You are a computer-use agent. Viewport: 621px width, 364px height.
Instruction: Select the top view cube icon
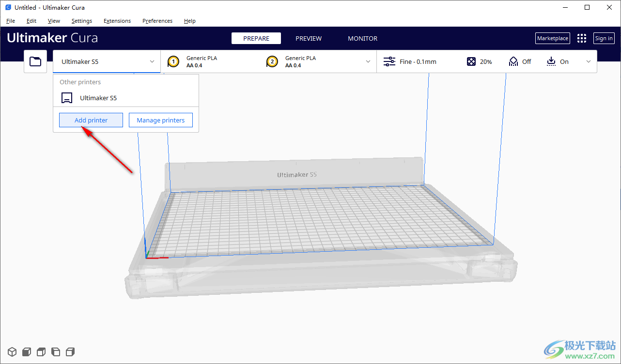tap(41, 351)
